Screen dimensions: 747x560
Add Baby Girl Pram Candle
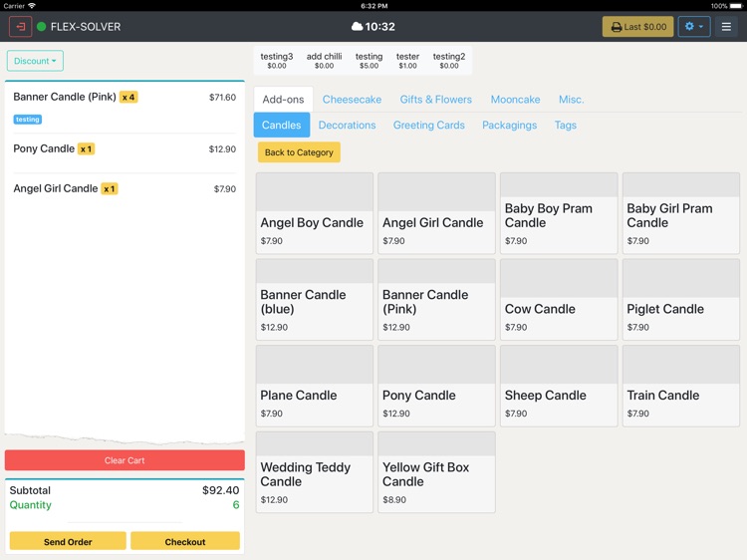tap(681, 213)
